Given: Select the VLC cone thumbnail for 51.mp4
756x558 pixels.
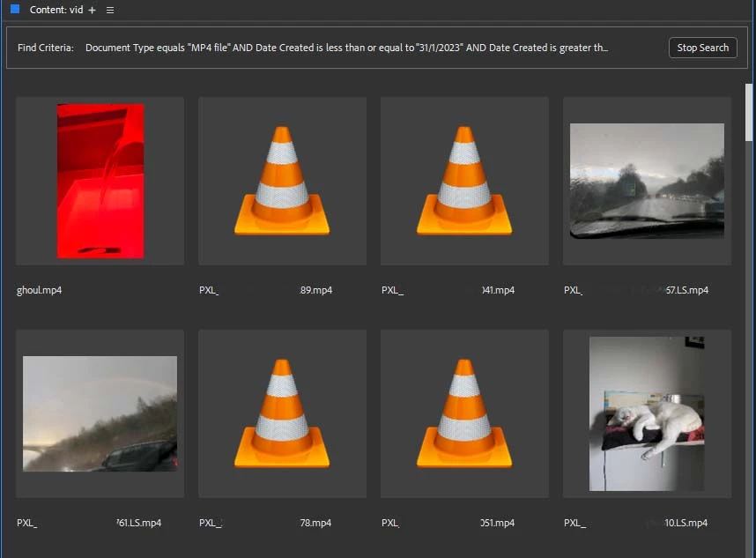Looking at the screenshot, I should pyautogui.click(x=464, y=413).
